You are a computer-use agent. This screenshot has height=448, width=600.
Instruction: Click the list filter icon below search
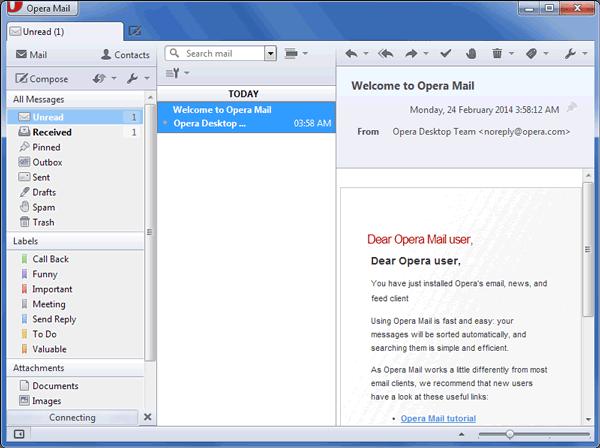[173, 73]
